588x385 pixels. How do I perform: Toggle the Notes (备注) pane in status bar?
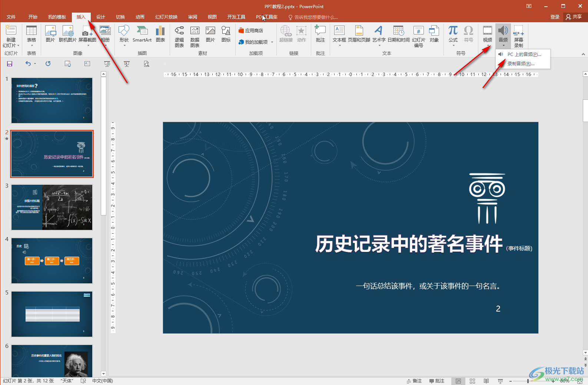(414, 381)
